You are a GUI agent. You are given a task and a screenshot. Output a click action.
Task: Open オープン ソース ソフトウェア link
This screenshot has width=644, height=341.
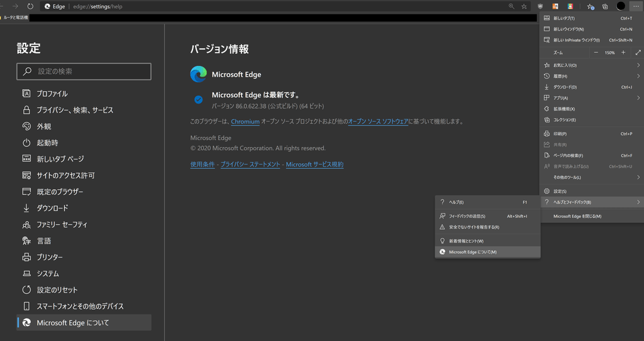coord(378,121)
